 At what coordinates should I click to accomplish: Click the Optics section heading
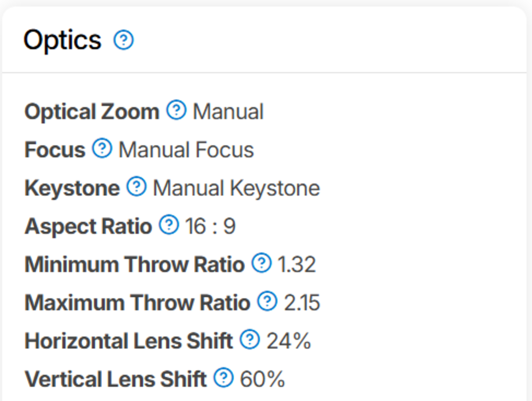pyautogui.click(x=62, y=40)
